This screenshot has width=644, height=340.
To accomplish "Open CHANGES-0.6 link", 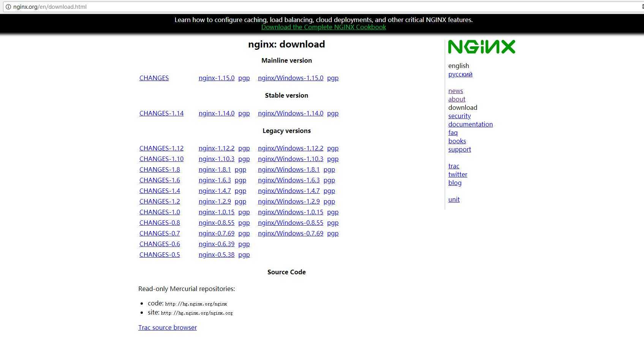I will pyautogui.click(x=160, y=244).
